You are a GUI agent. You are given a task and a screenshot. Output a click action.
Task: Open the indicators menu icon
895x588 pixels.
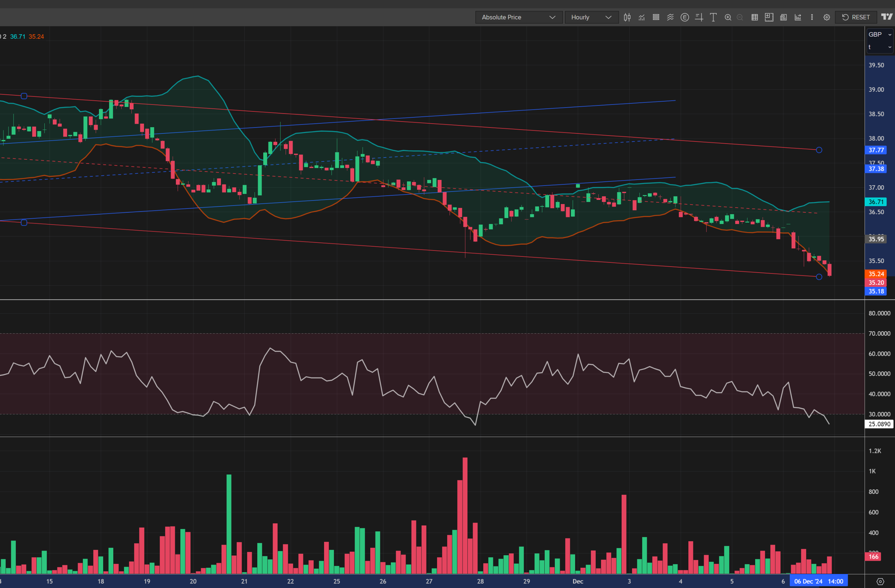pos(642,17)
